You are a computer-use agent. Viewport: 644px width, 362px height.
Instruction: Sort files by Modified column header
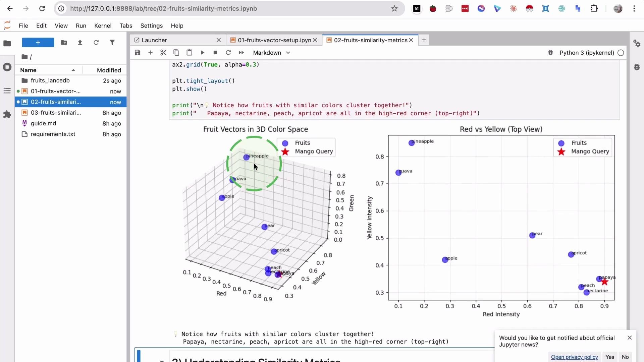105,70
